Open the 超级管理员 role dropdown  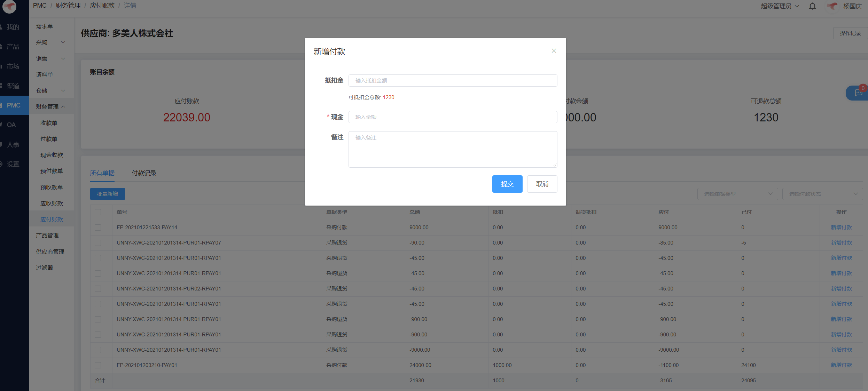point(780,6)
